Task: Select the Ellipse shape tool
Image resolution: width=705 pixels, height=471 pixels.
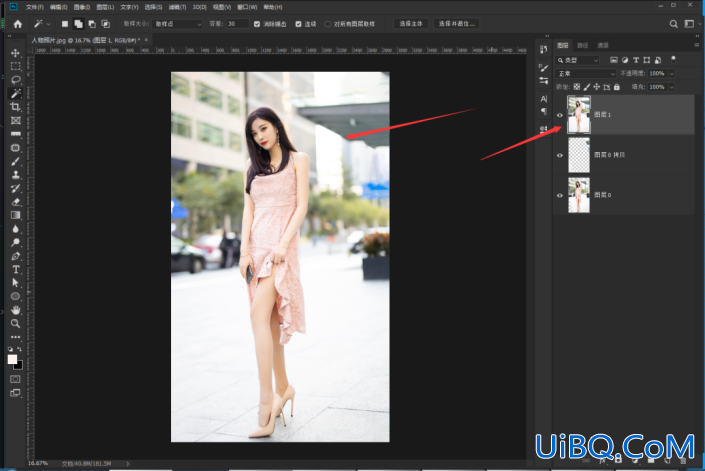Action: coord(15,296)
